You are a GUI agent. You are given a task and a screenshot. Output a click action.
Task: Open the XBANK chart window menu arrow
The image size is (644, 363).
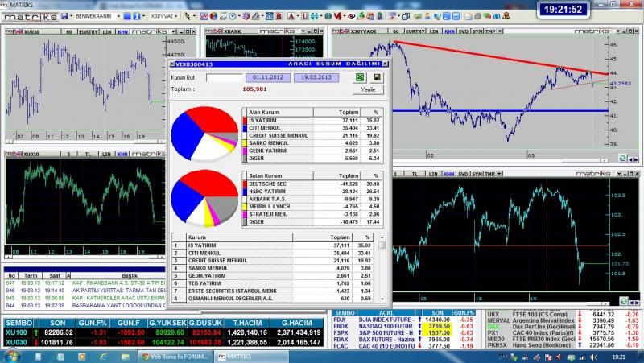point(303,31)
